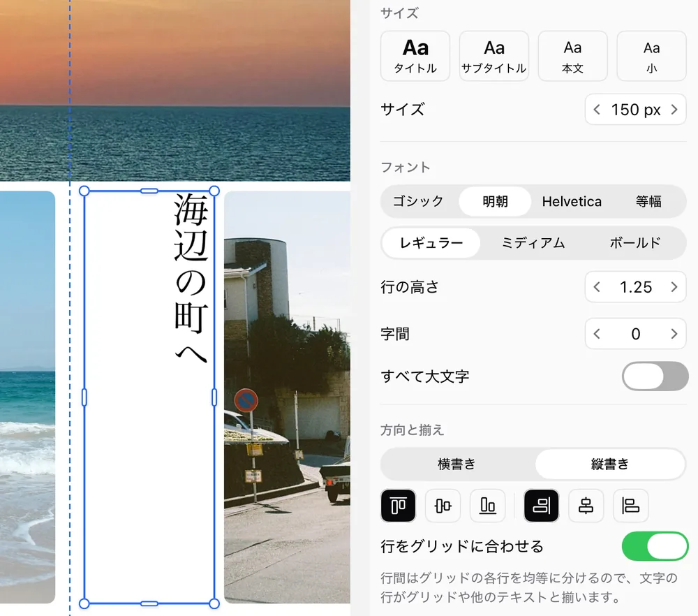The height and width of the screenshot is (616, 698).
Task: Set font weight to ボールド
Action: 634,243
